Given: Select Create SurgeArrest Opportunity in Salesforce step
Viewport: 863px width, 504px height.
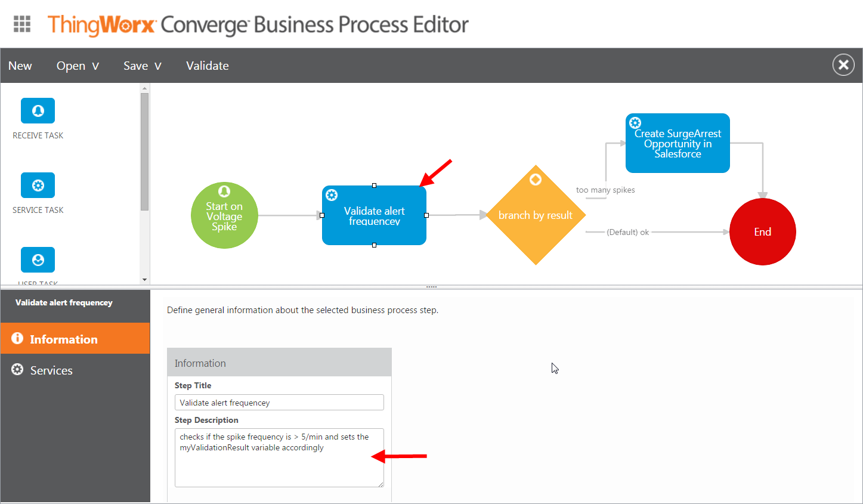Looking at the screenshot, I should [678, 143].
